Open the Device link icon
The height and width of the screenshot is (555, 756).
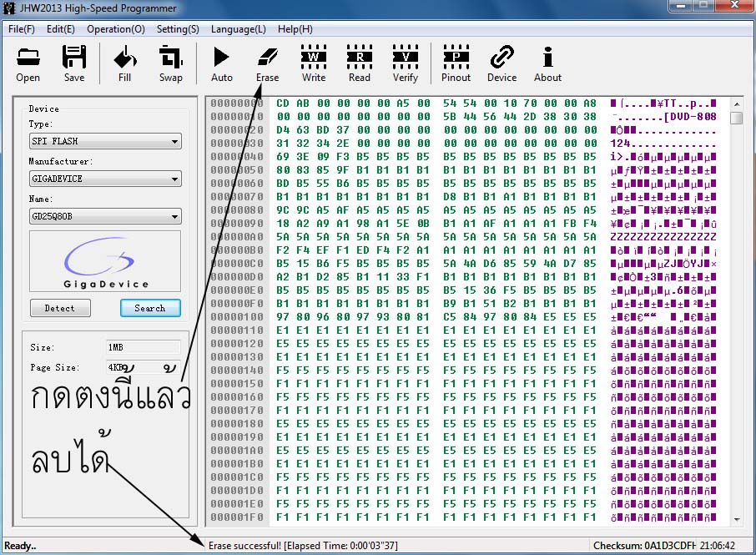[x=501, y=63]
